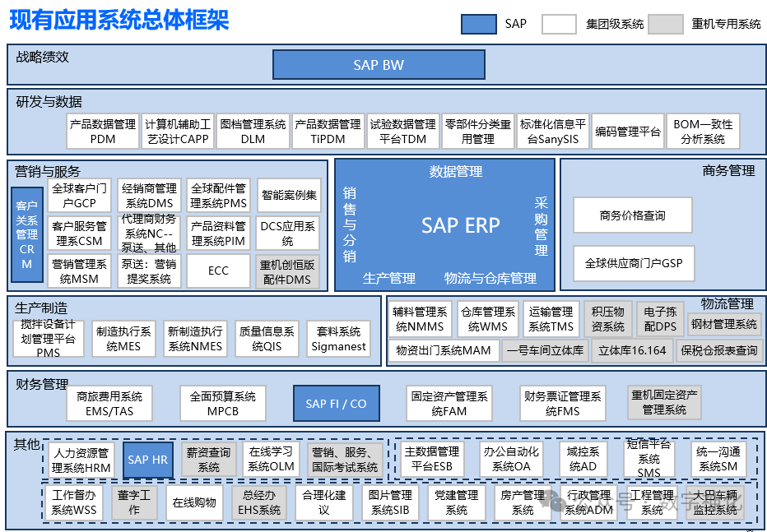Screen dimensions: 767x532
Task: Click 物资出门系统MAM box
Action: [444, 350]
